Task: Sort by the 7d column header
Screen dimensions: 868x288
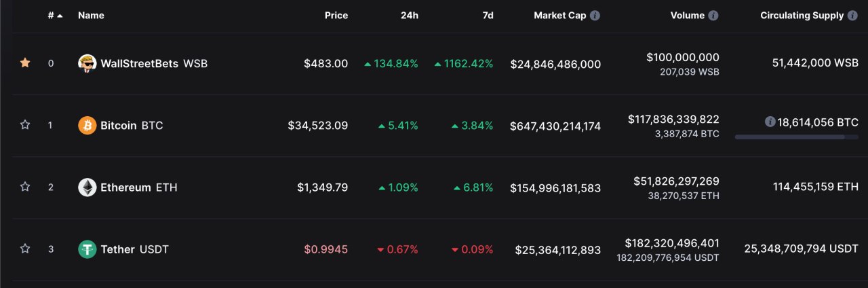Action: (488, 16)
